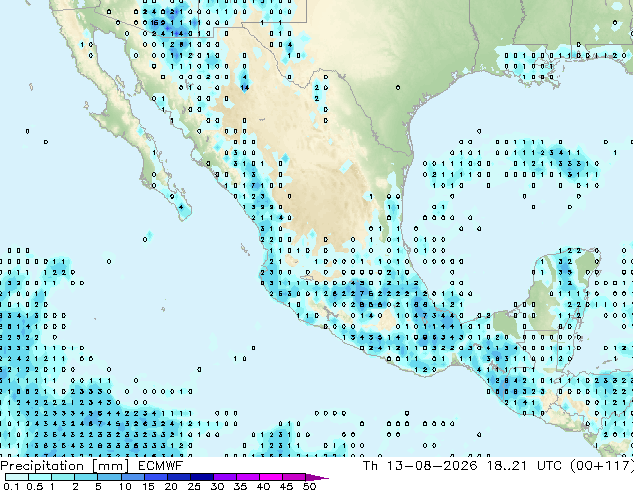Click the 30–35 mm purple legend swatch
The width and height of the screenshot is (634, 490).
tap(225, 477)
